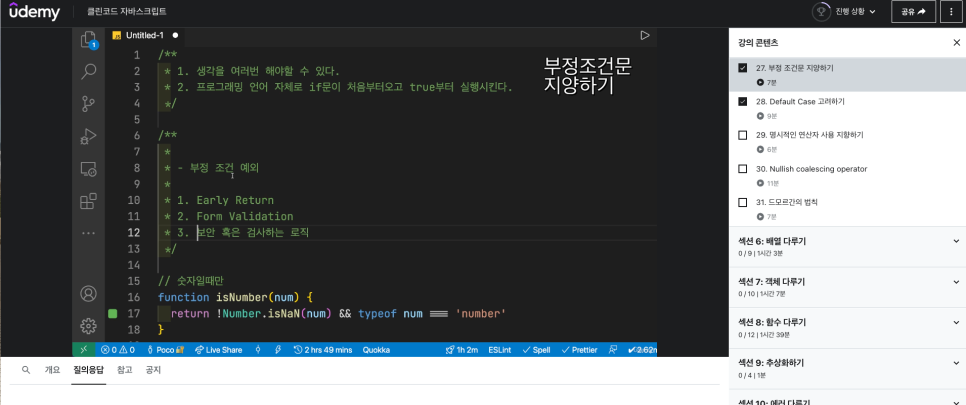This screenshot has height=405, width=966.
Task: Click the comment text '2. Form Validation'
Action: pyautogui.click(x=235, y=216)
